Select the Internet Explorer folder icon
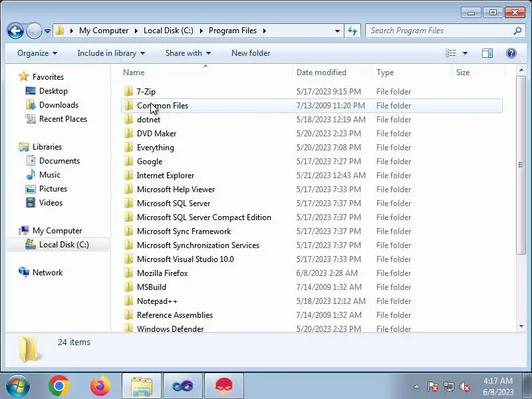The image size is (532, 399). 128,175
